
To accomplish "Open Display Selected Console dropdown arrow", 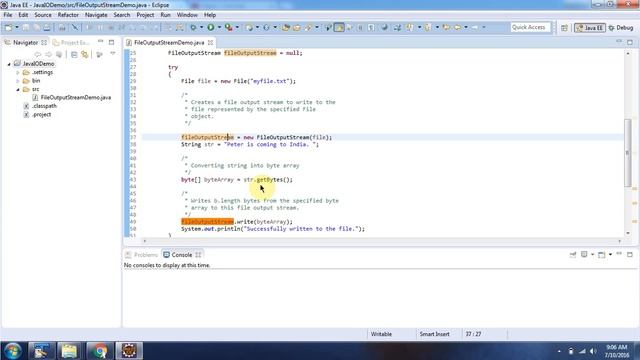I will 592,254.
